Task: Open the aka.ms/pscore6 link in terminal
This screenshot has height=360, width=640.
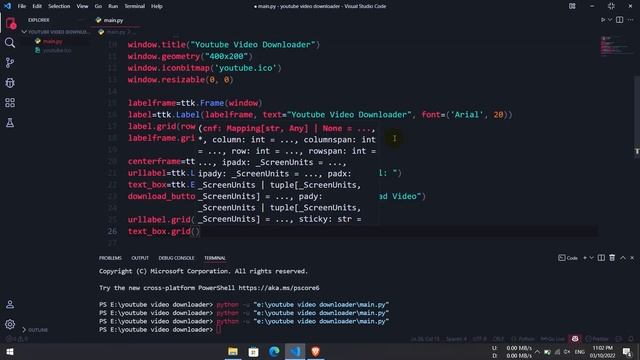Action: [279, 288]
